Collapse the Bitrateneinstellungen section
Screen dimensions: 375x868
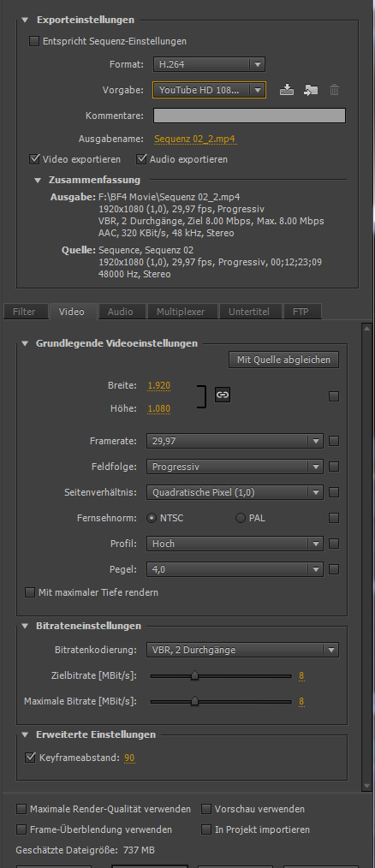point(24,626)
